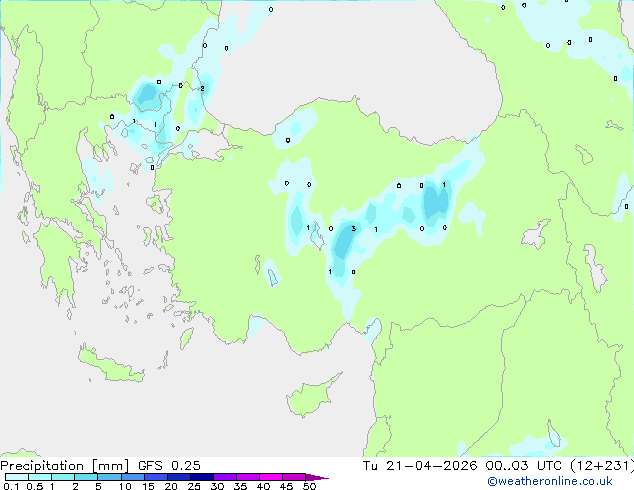This screenshot has height=490, width=634.
Task: Click the 0.1–0.5 mm legend color swatch
Action: (17, 477)
